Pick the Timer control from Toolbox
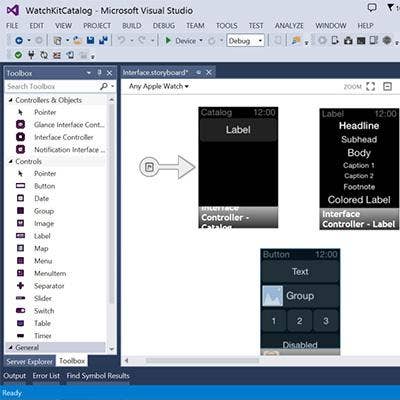Image resolution: width=400 pixels, height=400 pixels. pyautogui.click(x=43, y=336)
